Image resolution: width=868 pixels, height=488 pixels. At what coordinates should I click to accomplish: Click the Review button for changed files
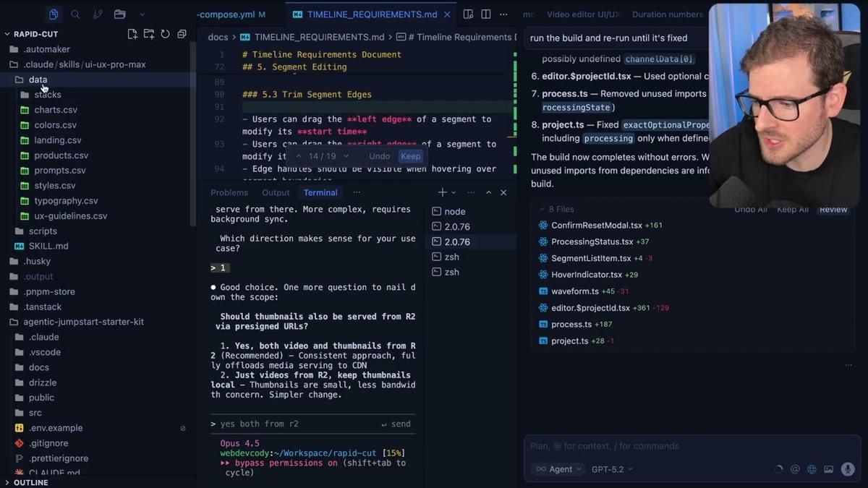(833, 210)
